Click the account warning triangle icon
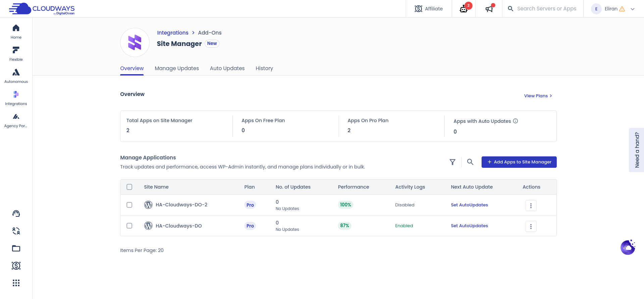 pyautogui.click(x=622, y=9)
